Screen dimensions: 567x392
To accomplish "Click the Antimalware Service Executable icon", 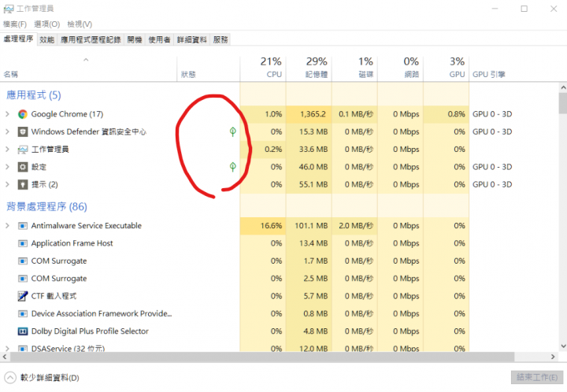I will click(x=23, y=226).
